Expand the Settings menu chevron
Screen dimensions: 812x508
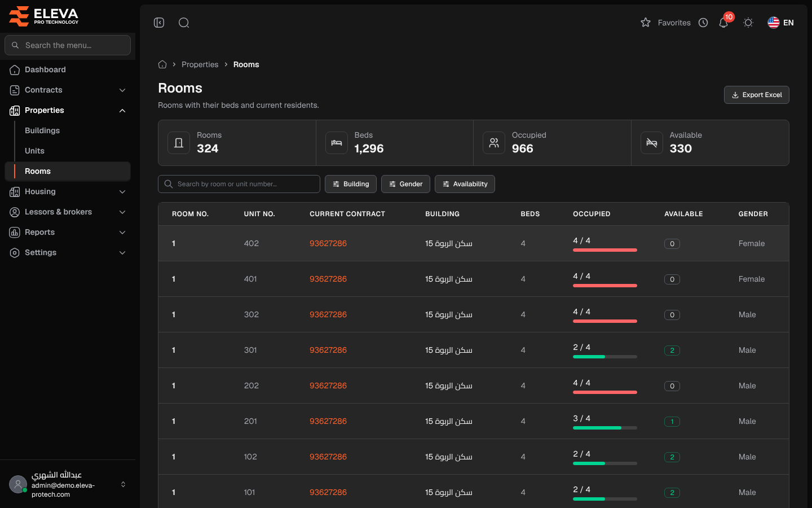click(x=122, y=253)
